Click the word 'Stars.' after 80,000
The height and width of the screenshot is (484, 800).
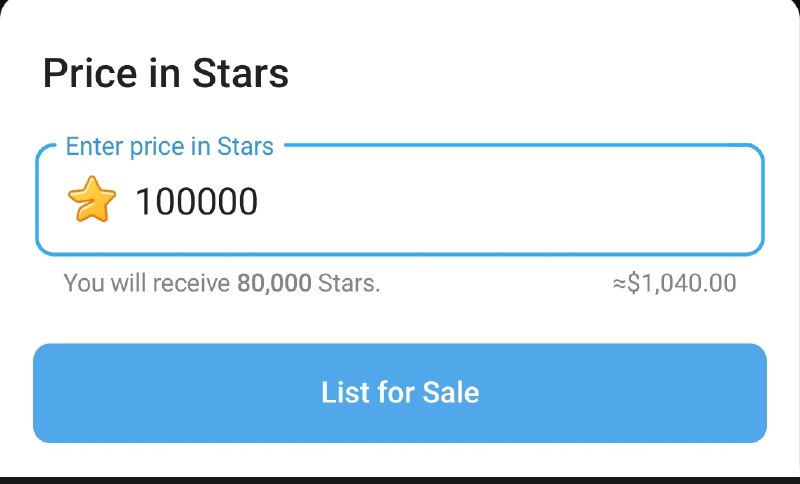[x=349, y=283]
